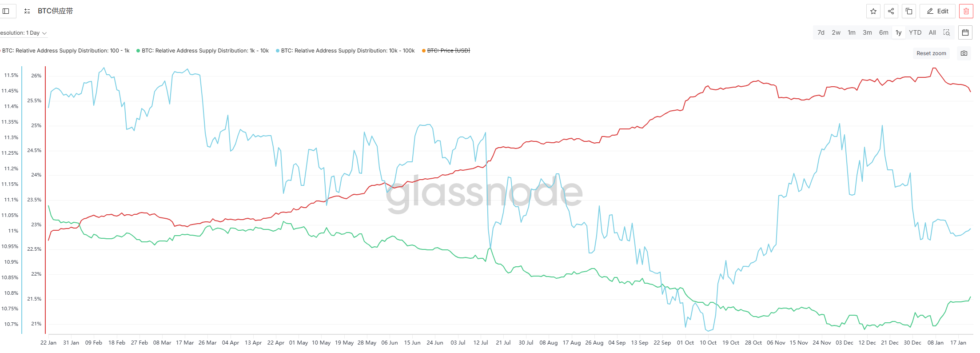Hide the 10k - 100k supply distribution series
The height and width of the screenshot is (353, 980).
347,51
